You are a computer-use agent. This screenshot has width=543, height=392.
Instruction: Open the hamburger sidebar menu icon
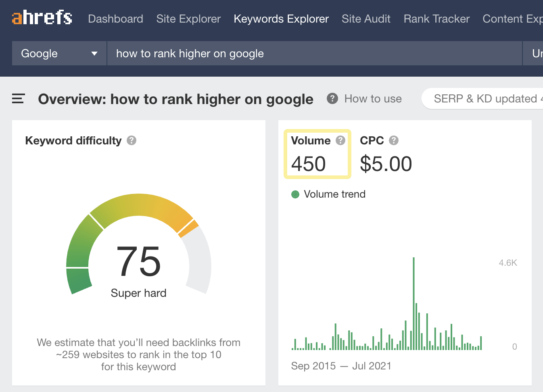point(18,99)
